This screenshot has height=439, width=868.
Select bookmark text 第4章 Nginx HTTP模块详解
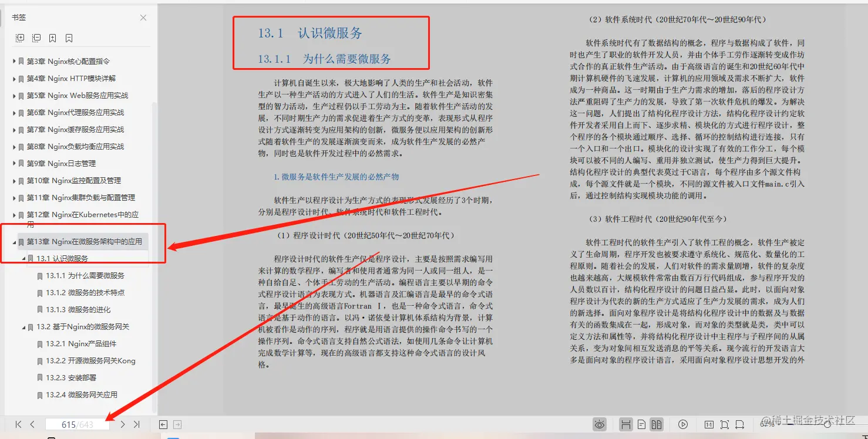click(71, 78)
